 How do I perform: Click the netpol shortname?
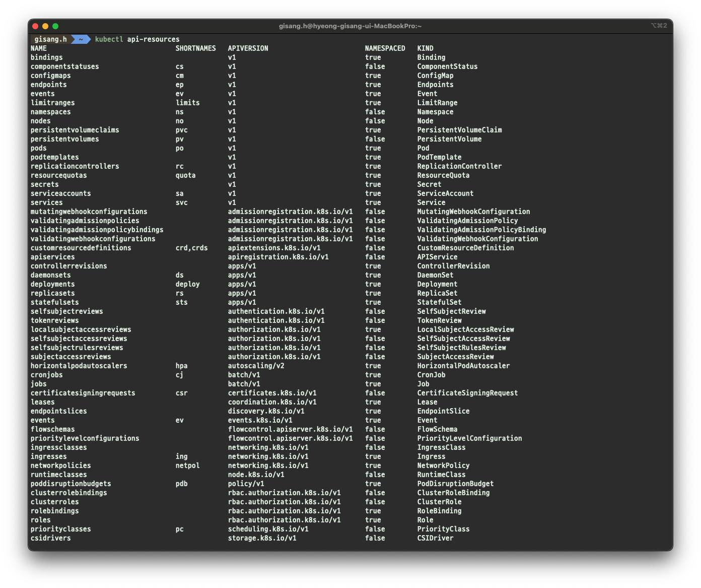[x=188, y=466]
